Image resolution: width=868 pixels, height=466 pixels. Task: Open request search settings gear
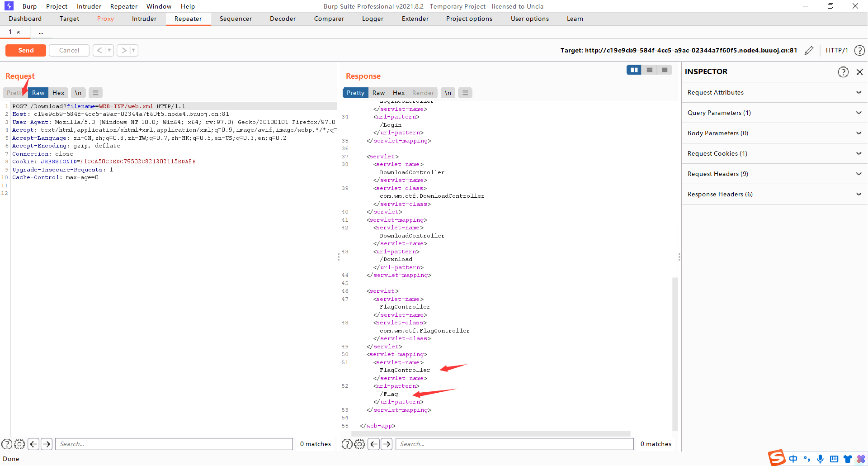(x=19, y=444)
